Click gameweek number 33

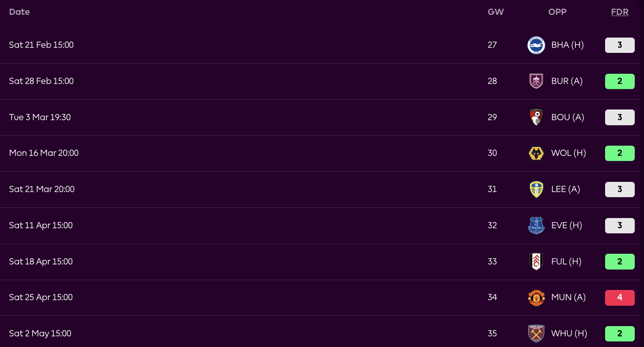(x=492, y=262)
